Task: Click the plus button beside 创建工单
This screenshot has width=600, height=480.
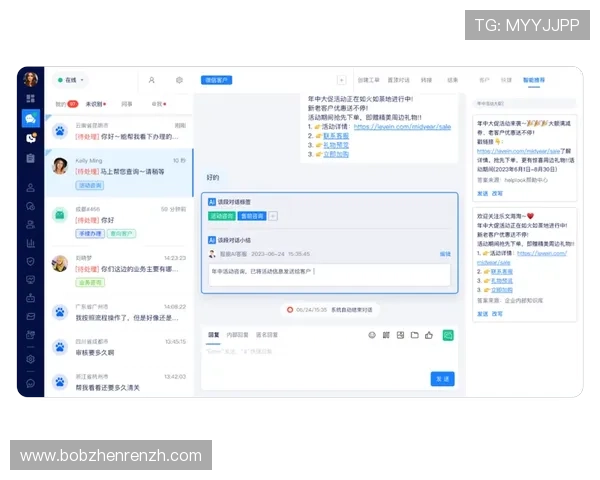Action: (x=341, y=80)
